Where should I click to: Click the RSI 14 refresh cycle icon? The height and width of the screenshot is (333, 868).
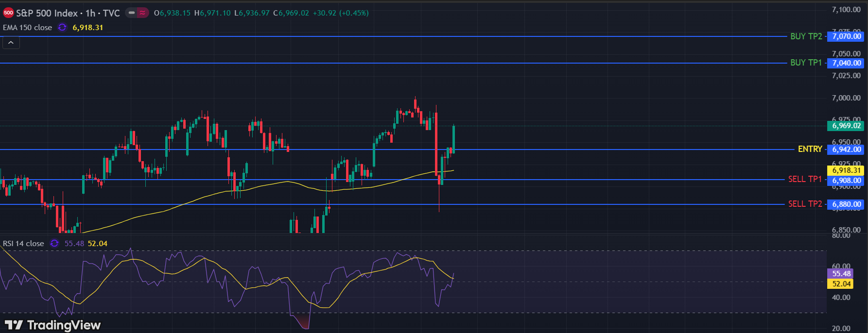point(54,243)
